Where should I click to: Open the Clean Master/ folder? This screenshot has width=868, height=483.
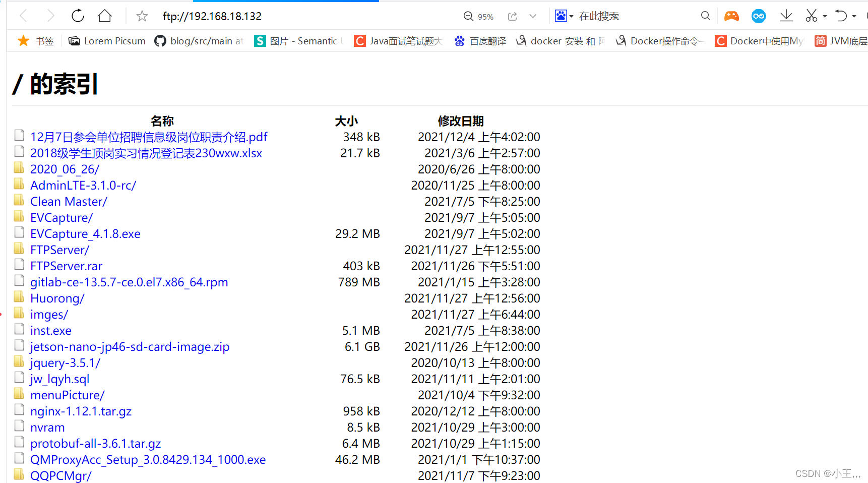(69, 202)
